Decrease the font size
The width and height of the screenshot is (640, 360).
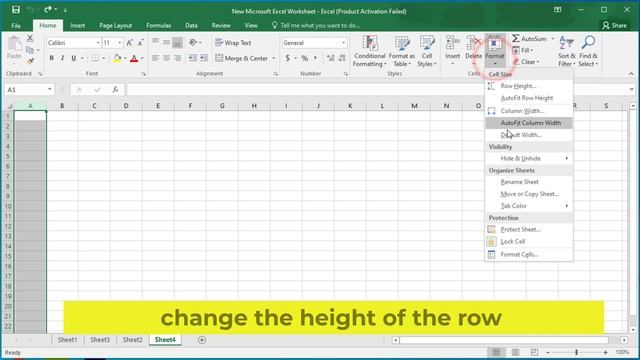point(140,42)
